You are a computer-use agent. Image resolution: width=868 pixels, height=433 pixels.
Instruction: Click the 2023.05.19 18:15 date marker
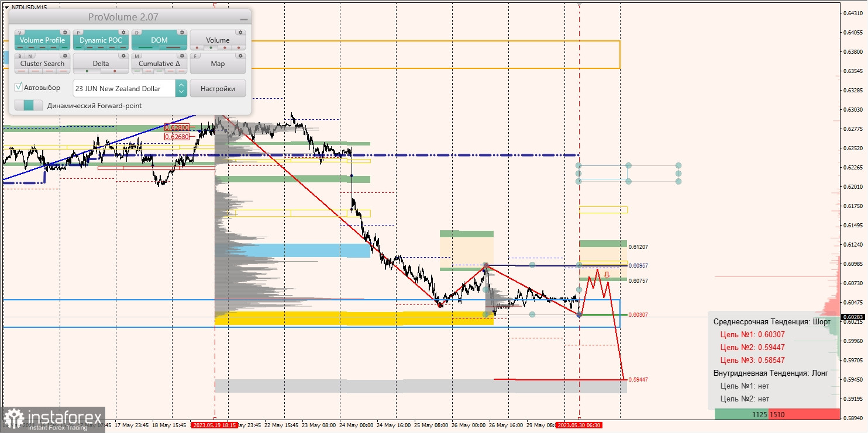215,425
